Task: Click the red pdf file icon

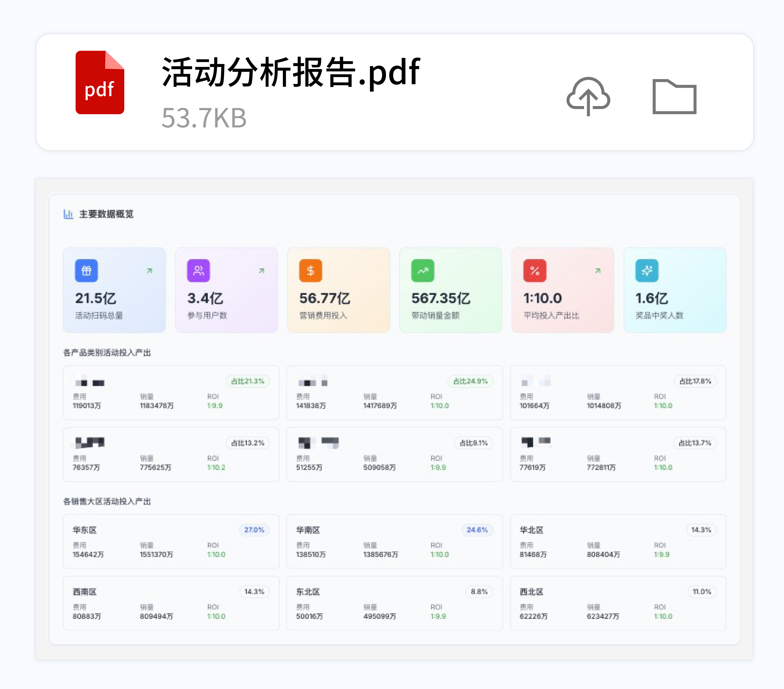Action: [x=100, y=83]
